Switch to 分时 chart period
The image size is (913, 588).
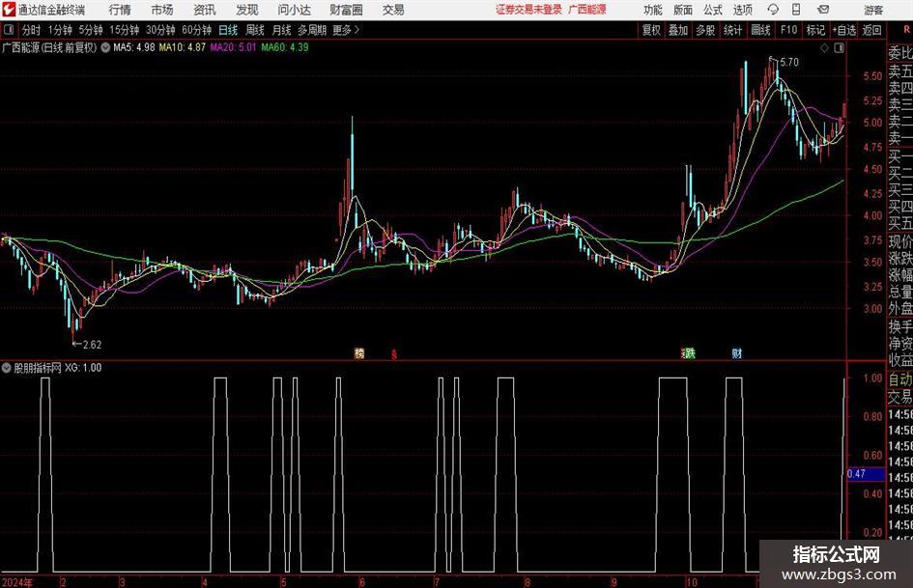(32, 30)
